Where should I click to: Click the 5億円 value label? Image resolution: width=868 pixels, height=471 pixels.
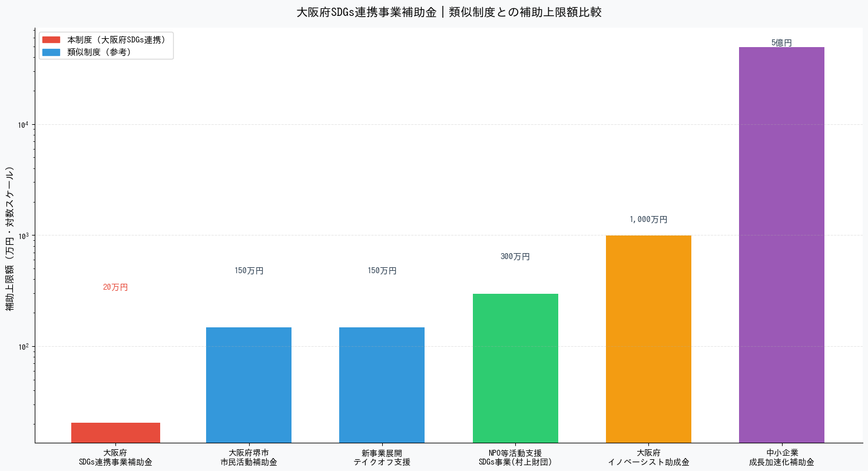coord(781,43)
